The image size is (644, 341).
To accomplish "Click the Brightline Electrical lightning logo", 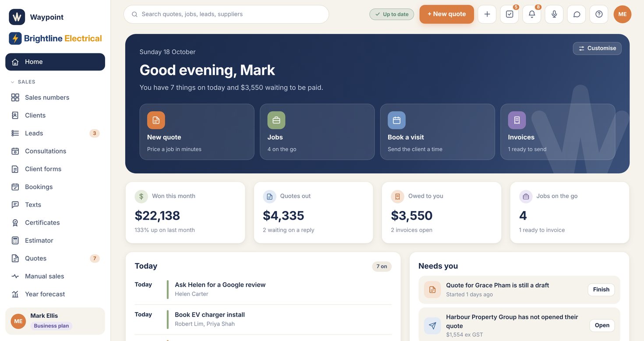I will pos(15,39).
